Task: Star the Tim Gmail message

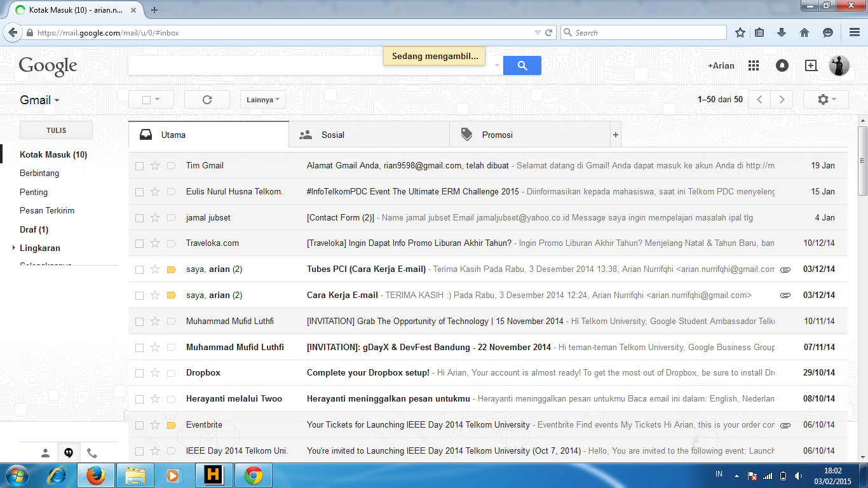Action: click(154, 166)
